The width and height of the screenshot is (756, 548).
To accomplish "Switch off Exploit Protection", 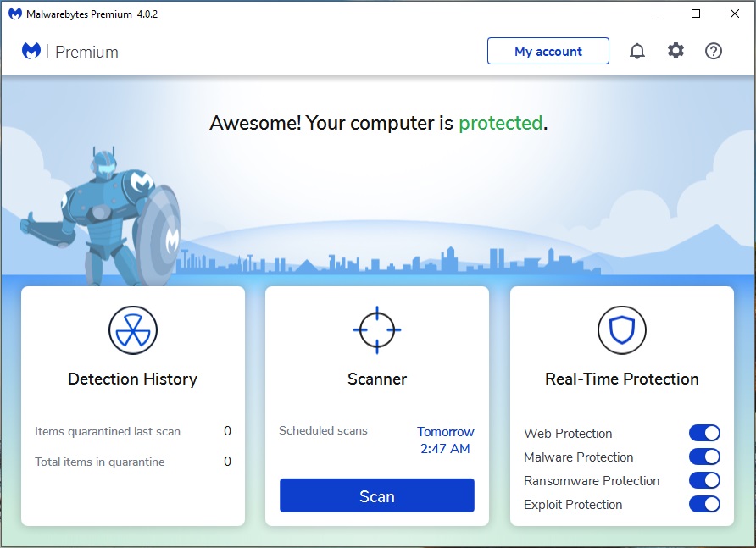I will pyautogui.click(x=704, y=504).
